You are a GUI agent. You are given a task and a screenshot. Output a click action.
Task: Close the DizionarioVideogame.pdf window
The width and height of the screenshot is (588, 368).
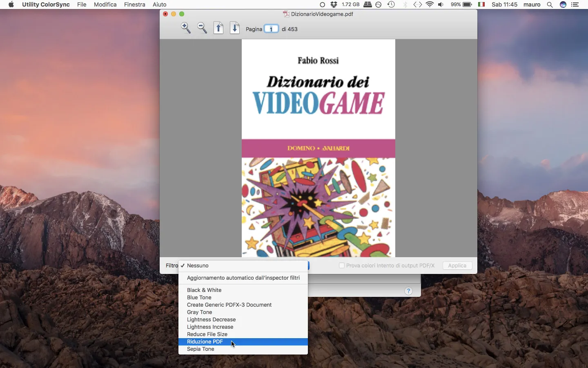[165, 14]
